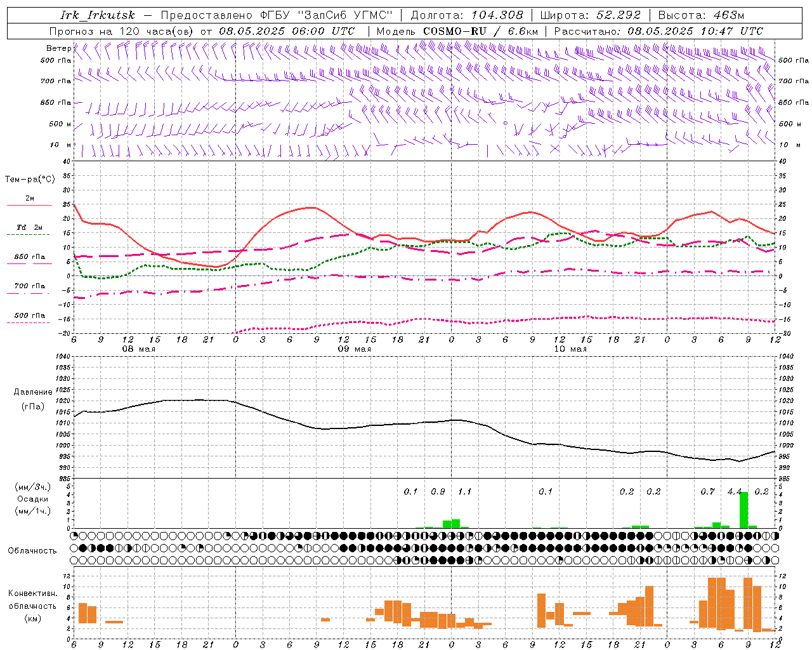Click the '10 мая' date label
Viewport: 812px width, 650px height.
(570, 349)
